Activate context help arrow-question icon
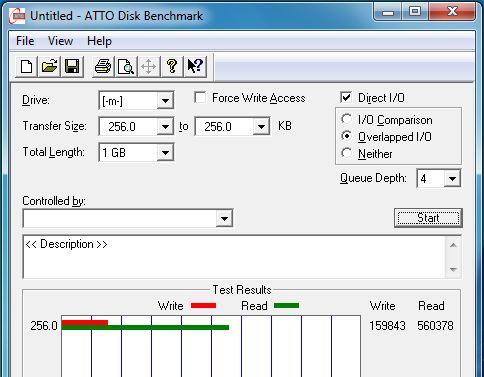Screen dimensions: 484x377 pyautogui.click(x=195, y=66)
